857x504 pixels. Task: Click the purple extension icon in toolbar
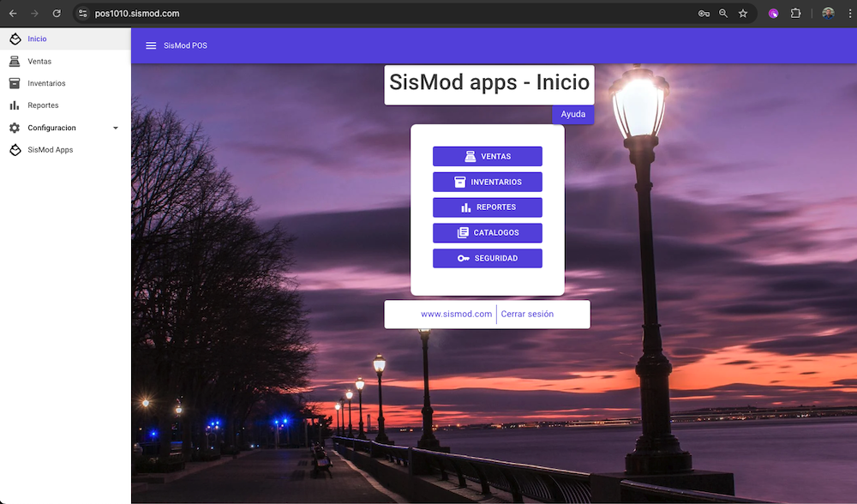click(773, 14)
